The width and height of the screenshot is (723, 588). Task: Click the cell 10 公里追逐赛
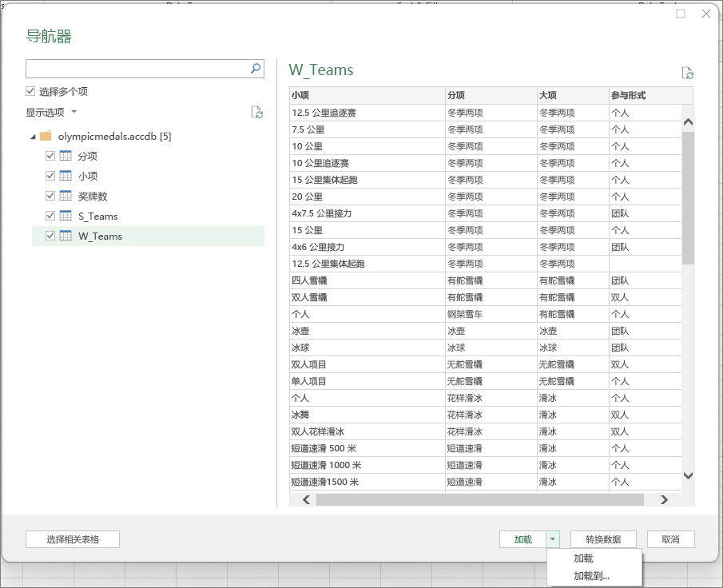[x=367, y=163]
